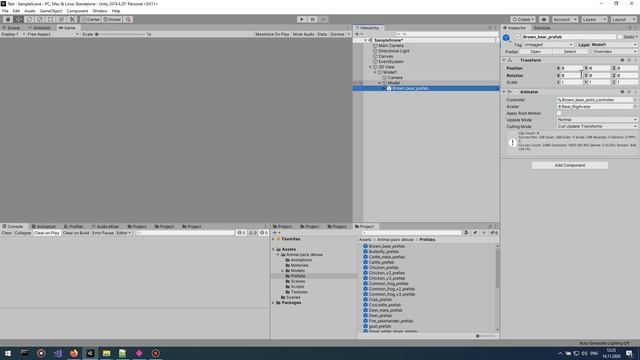Toggle the Static checkbox
This screenshot has height=360, width=640.
[620, 37]
